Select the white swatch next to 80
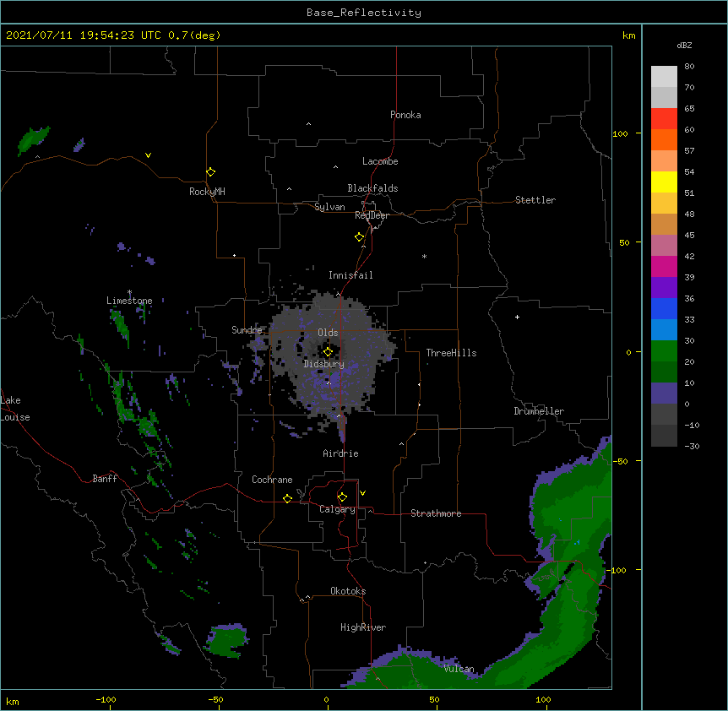The image size is (728, 711). [x=664, y=77]
